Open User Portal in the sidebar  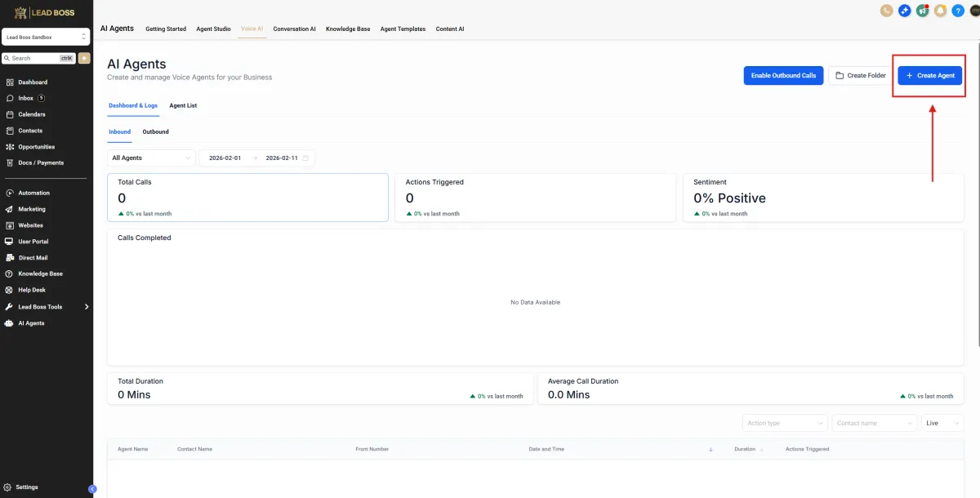tap(33, 242)
